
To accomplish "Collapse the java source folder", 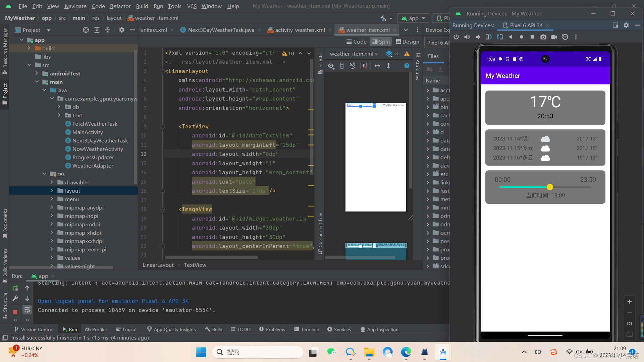I will pos(44,90).
